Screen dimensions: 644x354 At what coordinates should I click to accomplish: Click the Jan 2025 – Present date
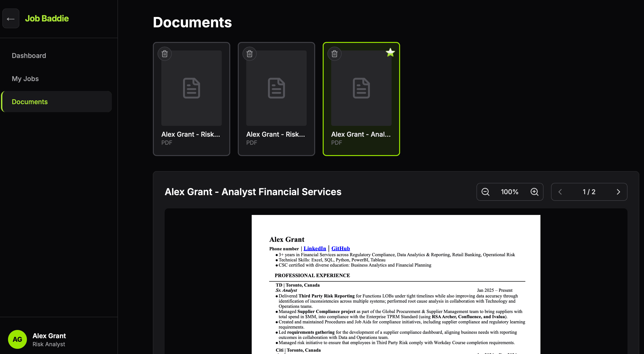pyautogui.click(x=494, y=290)
